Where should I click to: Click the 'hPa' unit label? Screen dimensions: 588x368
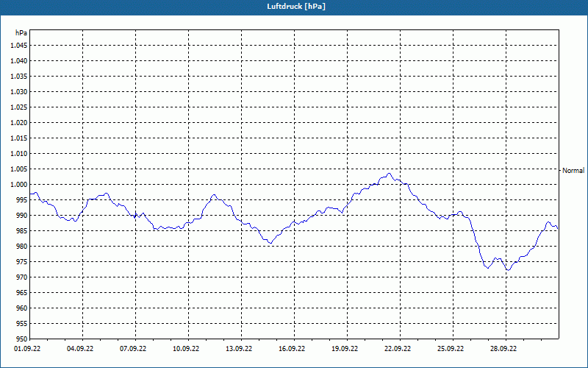[x=21, y=33]
